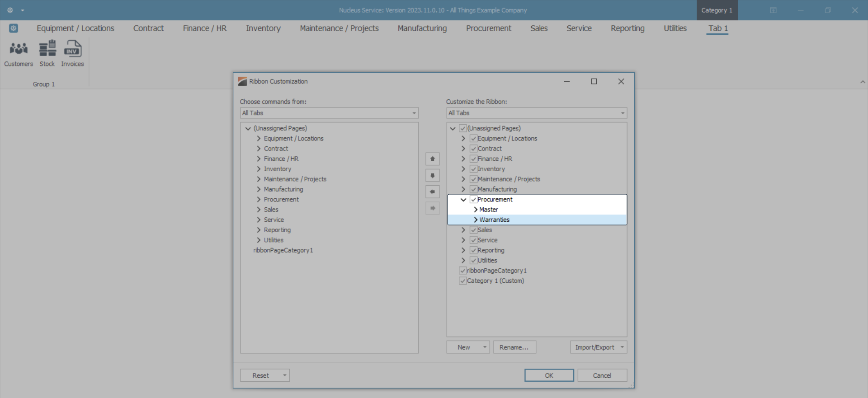Uncheck the Contract checkbox in right tree
868x398 pixels.
[473, 149]
